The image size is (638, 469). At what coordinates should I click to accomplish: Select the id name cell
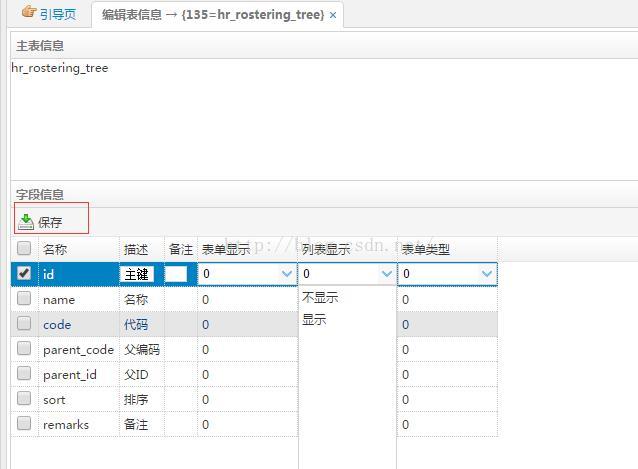click(x=79, y=274)
